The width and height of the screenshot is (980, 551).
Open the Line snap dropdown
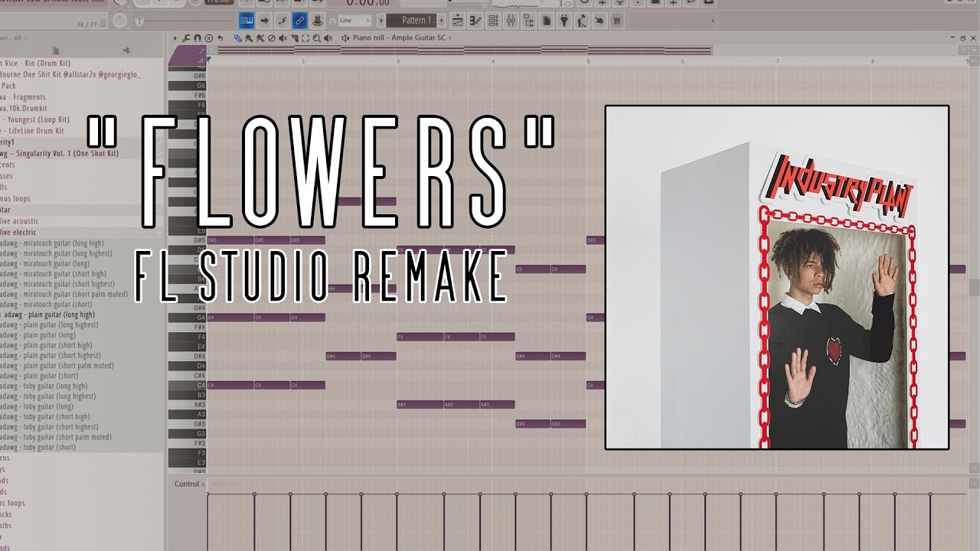pos(354,20)
